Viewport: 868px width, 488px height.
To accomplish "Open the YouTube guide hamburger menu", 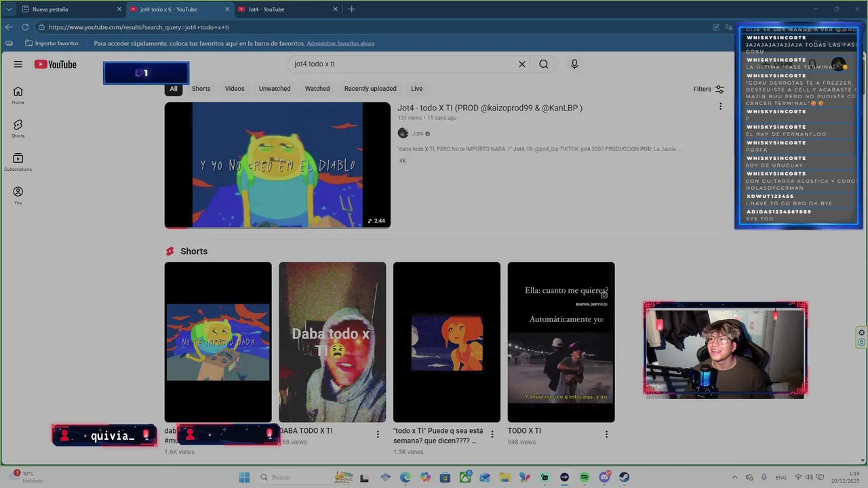I will (x=18, y=64).
